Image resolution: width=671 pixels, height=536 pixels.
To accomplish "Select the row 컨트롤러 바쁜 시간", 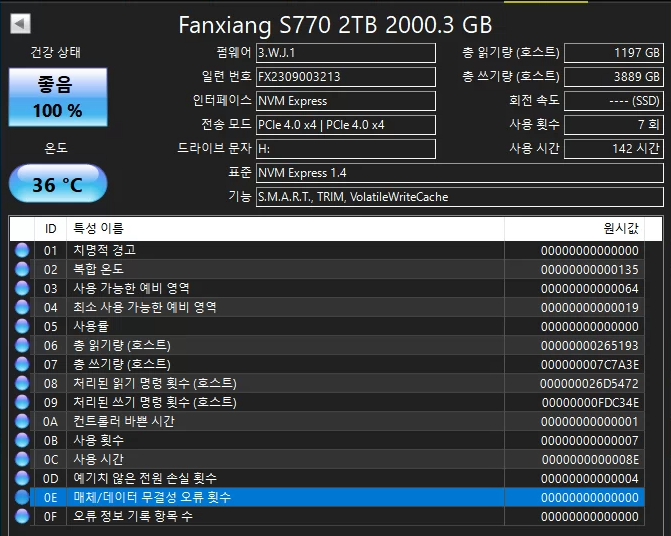I will 327,421.
